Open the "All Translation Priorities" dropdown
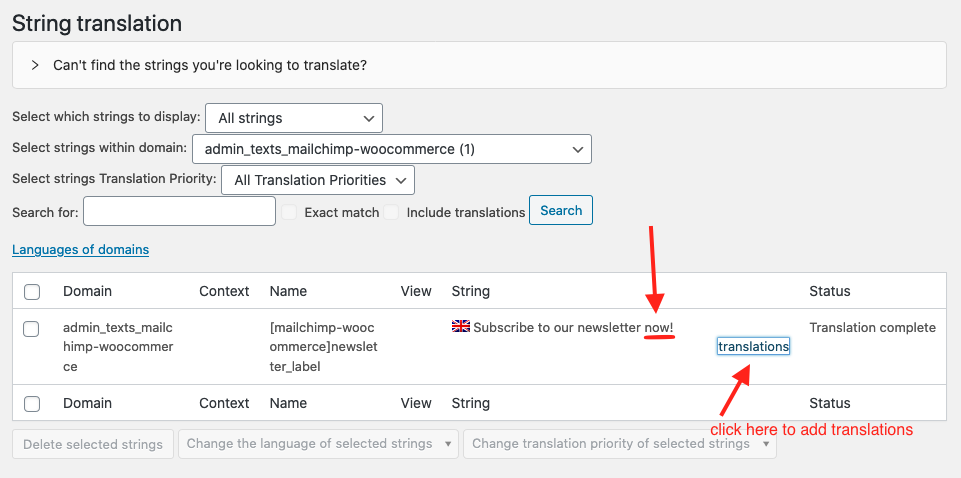This screenshot has width=961, height=478. (x=317, y=180)
